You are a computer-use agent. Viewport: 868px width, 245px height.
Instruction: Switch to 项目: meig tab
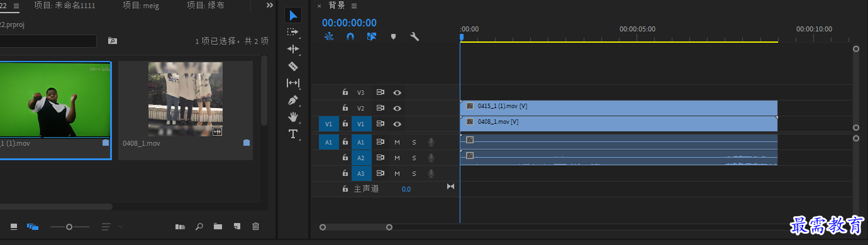142,5
